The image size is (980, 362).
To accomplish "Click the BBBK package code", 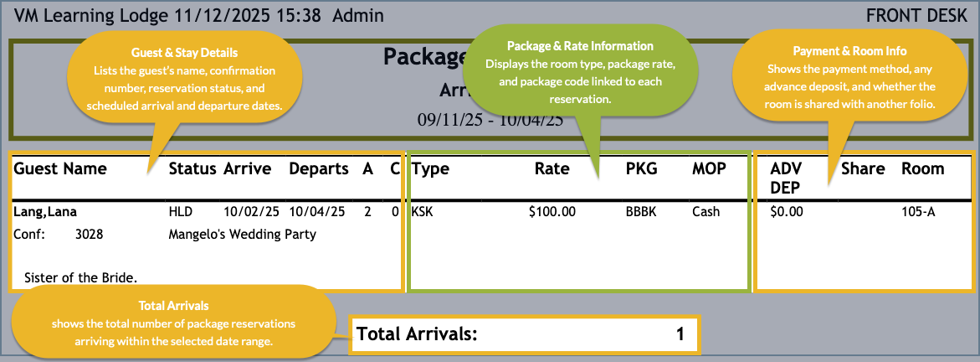I will (641, 212).
